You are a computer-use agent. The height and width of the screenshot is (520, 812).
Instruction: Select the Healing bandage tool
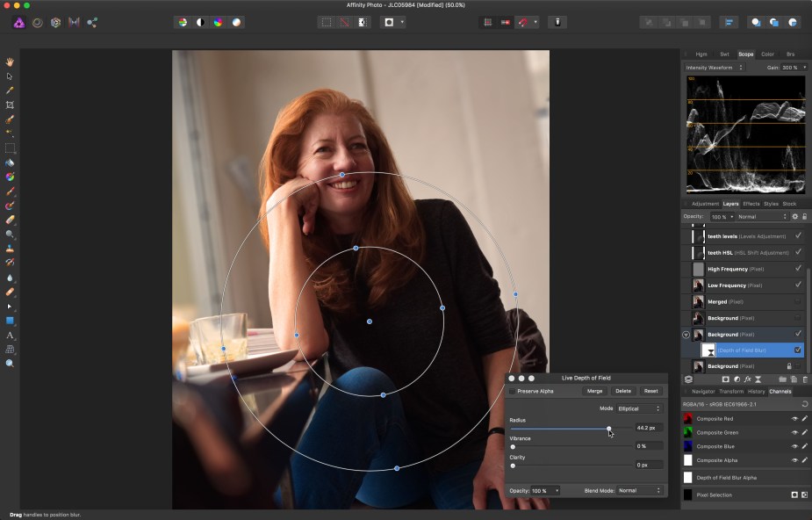click(x=10, y=292)
